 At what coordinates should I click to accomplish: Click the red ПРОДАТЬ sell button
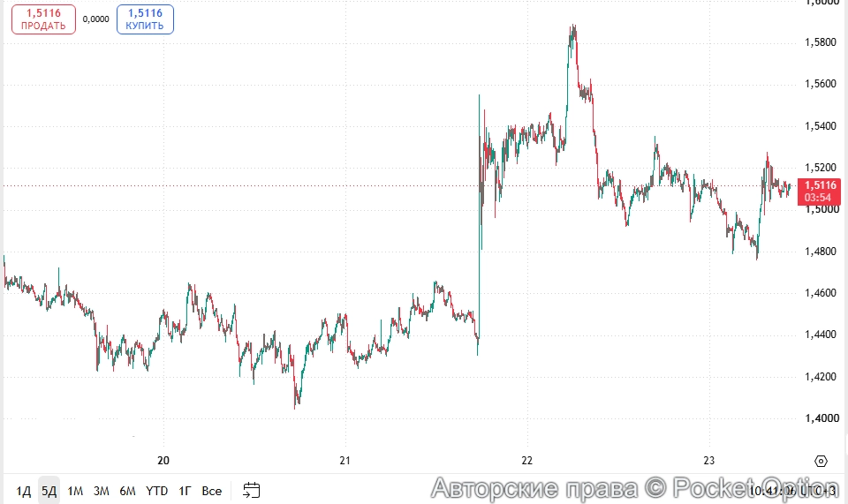[44, 19]
